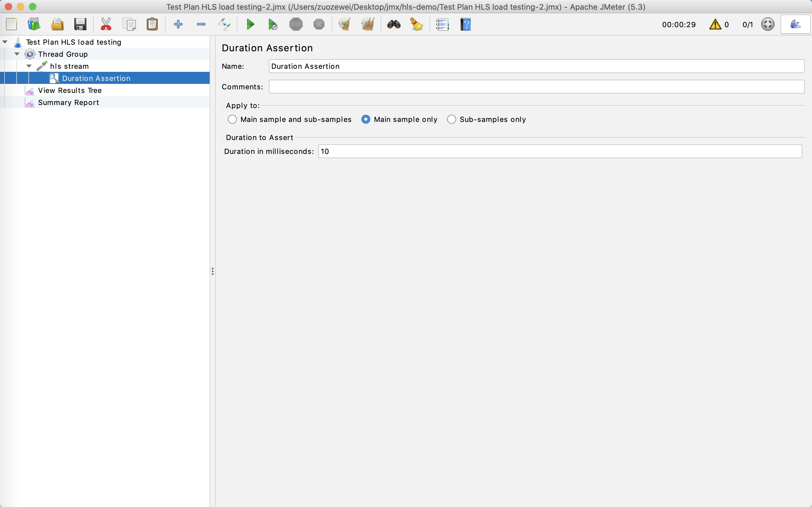Click the green Start test button

pos(250,24)
